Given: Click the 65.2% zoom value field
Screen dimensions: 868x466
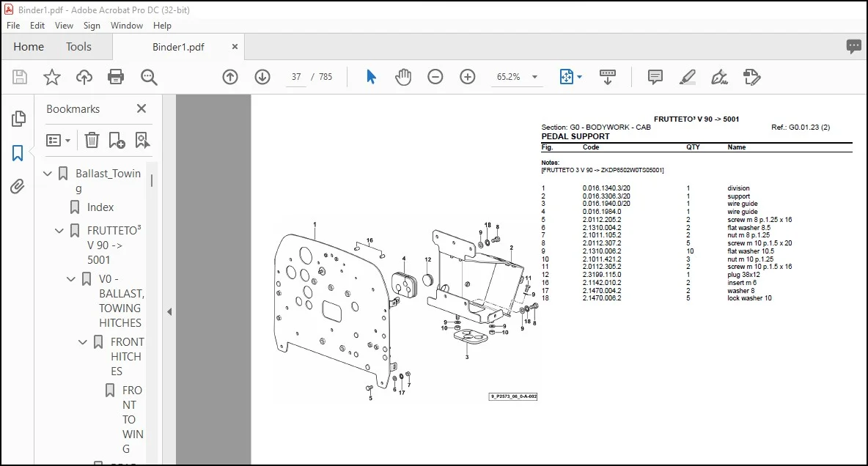Looking at the screenshot, I should tap(508, 77).
